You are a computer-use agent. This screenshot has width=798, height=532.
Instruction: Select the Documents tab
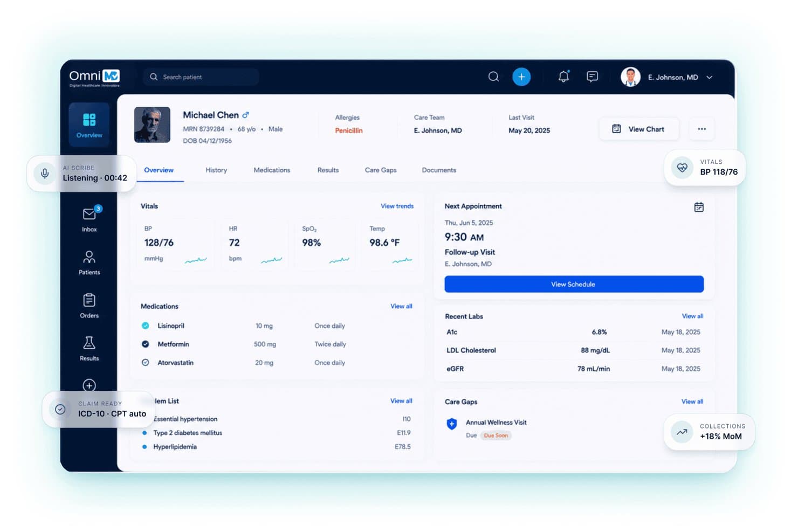point(439,170)
